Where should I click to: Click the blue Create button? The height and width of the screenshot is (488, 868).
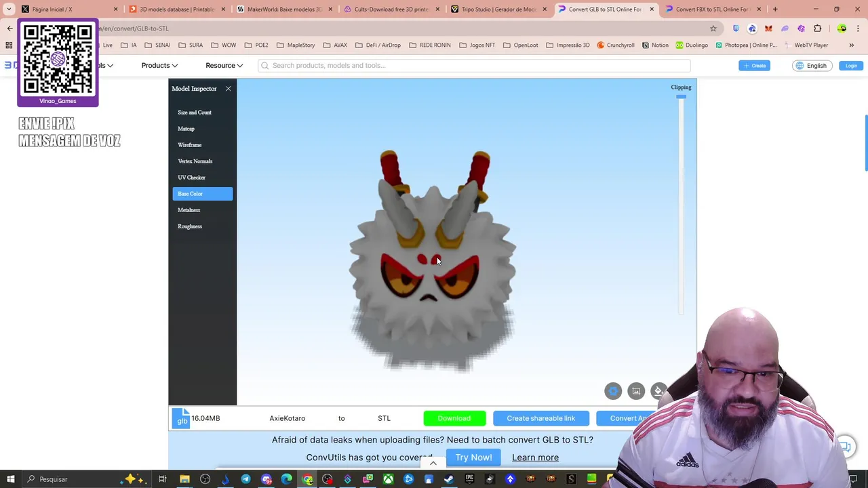pyautogui.click(x=754, y=66)
